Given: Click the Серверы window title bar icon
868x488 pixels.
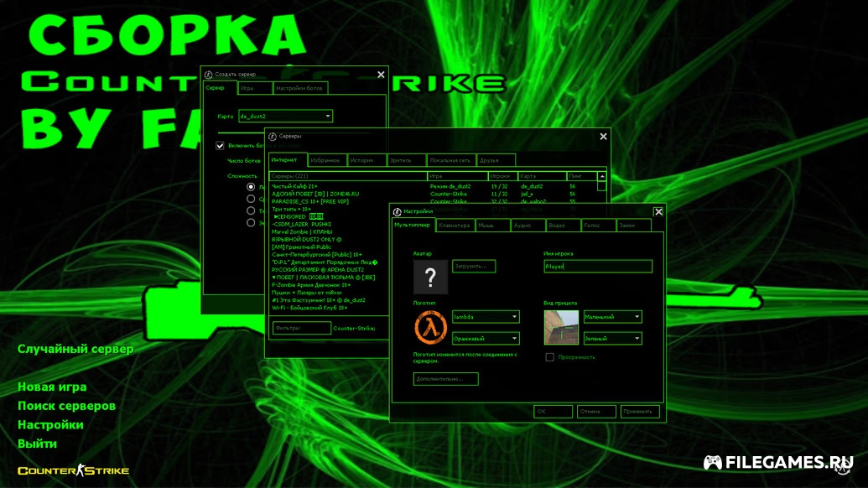Looking at the screenshot, I should (x=272, y=136).
